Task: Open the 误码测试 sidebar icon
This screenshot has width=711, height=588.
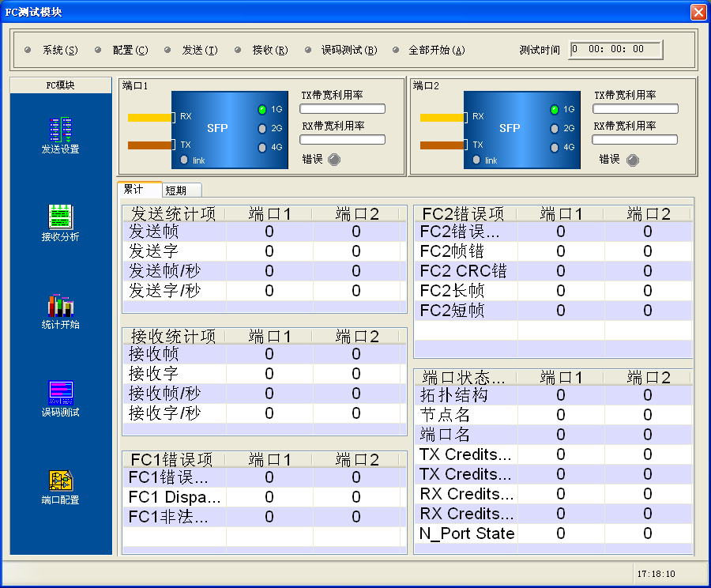Action: (x=60, y=399)
